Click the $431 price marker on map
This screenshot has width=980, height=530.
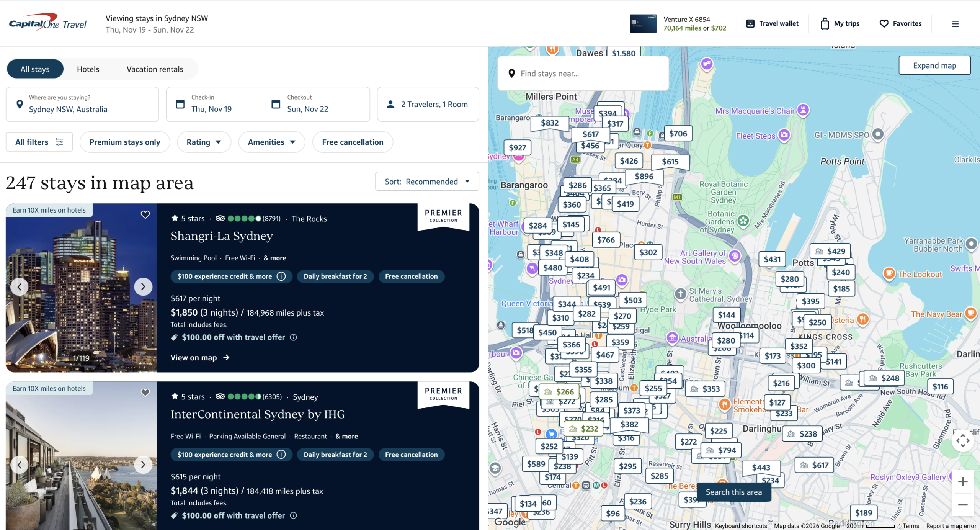point(772,259)
